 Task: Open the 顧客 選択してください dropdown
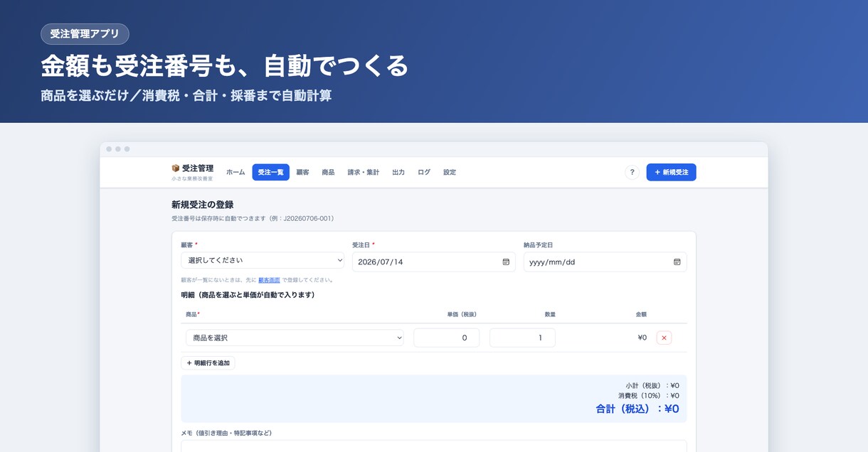(263, 261)
